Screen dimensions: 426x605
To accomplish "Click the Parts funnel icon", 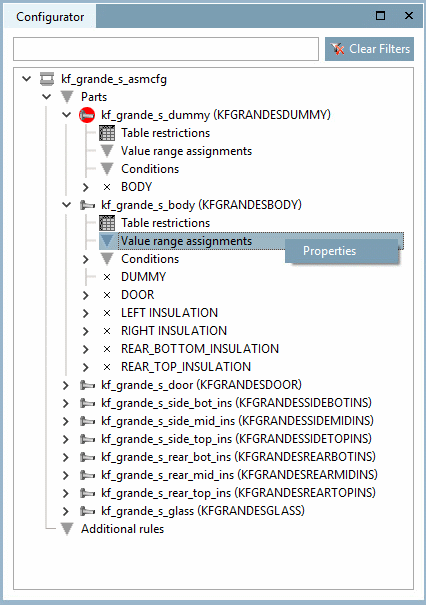I will tap(67, 97).
